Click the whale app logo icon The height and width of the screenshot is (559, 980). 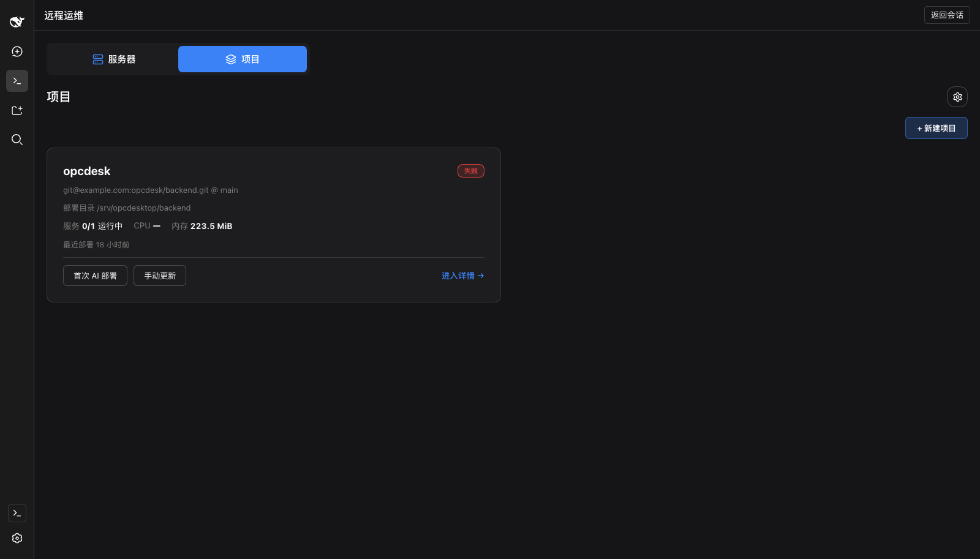(x=17, y=22)
